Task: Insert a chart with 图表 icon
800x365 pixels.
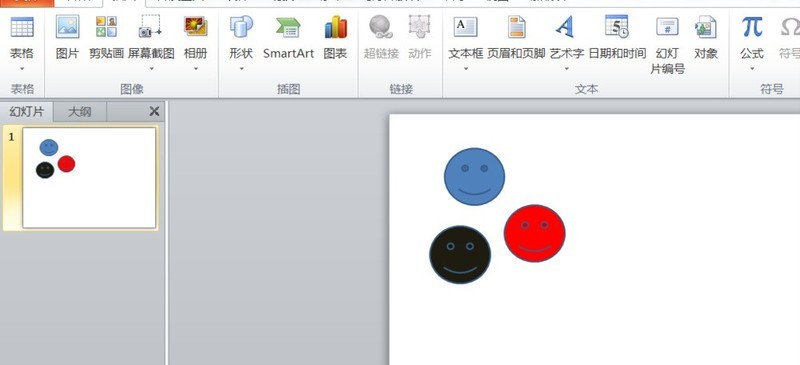Action: 335,37
